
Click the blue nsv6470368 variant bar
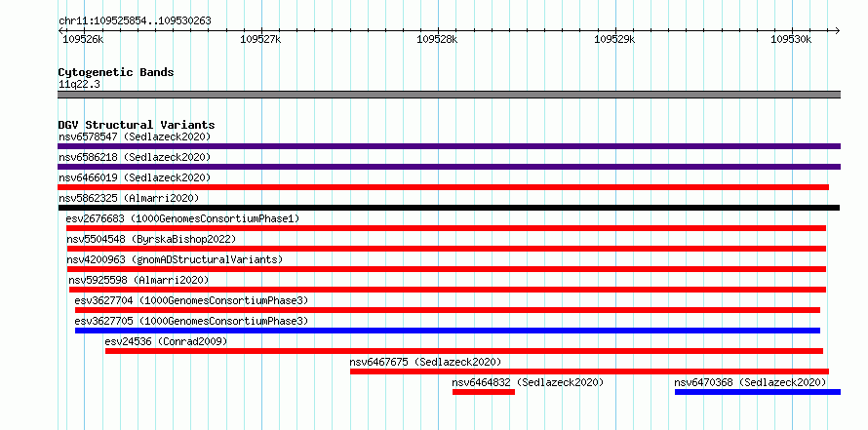click(758, 392)
